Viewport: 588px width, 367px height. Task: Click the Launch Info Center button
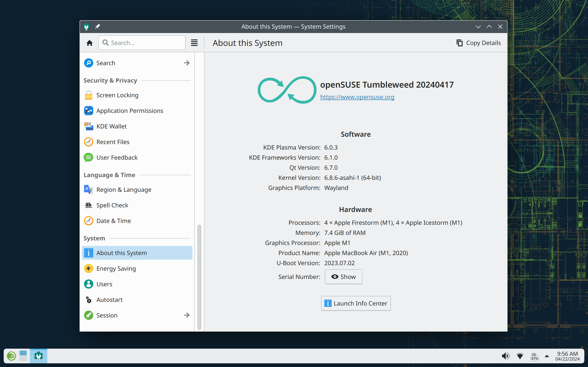[355, 303]
